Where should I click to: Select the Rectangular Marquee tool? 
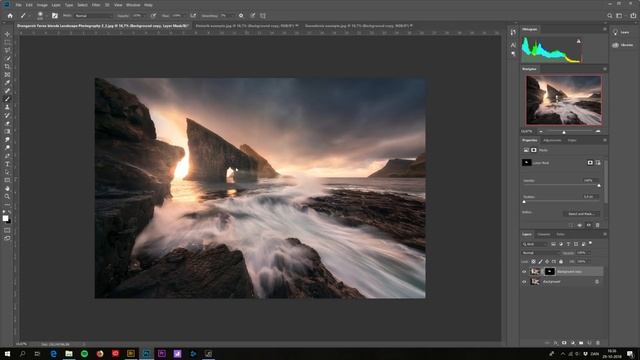pyautogui.click(x=7, y=42)
